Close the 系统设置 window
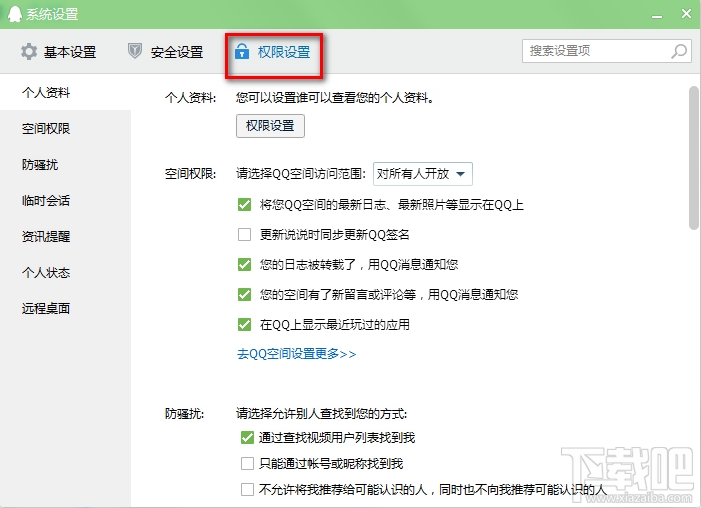This screenshot has height=508, width=701. (685, 14)
